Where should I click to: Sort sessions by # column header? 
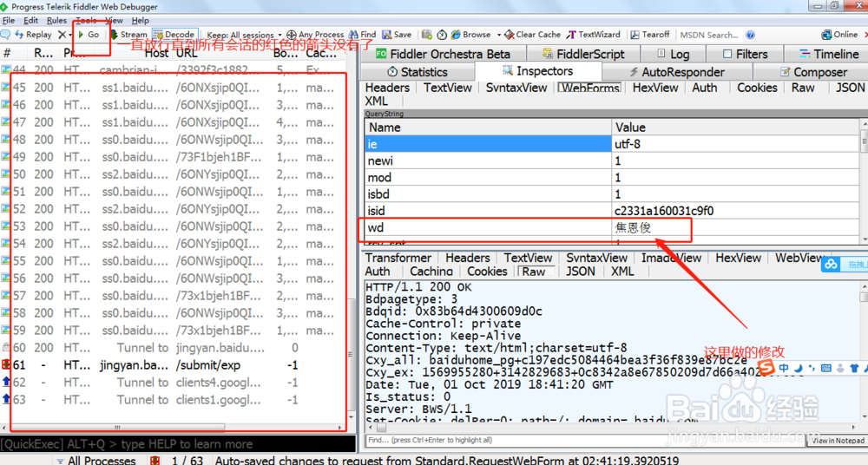pyautogui.click(x=7, y=53)
